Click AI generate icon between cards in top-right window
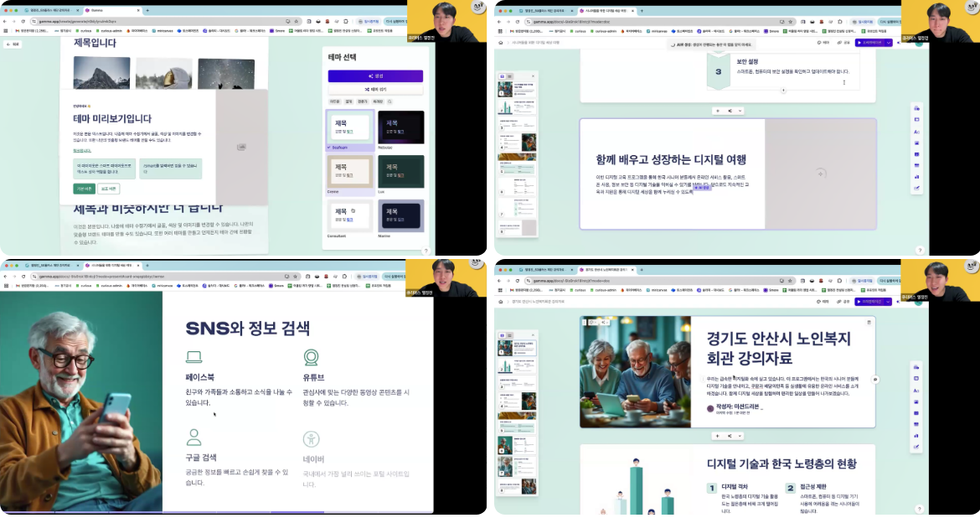 pyautogui.click(x=730, y=111)
